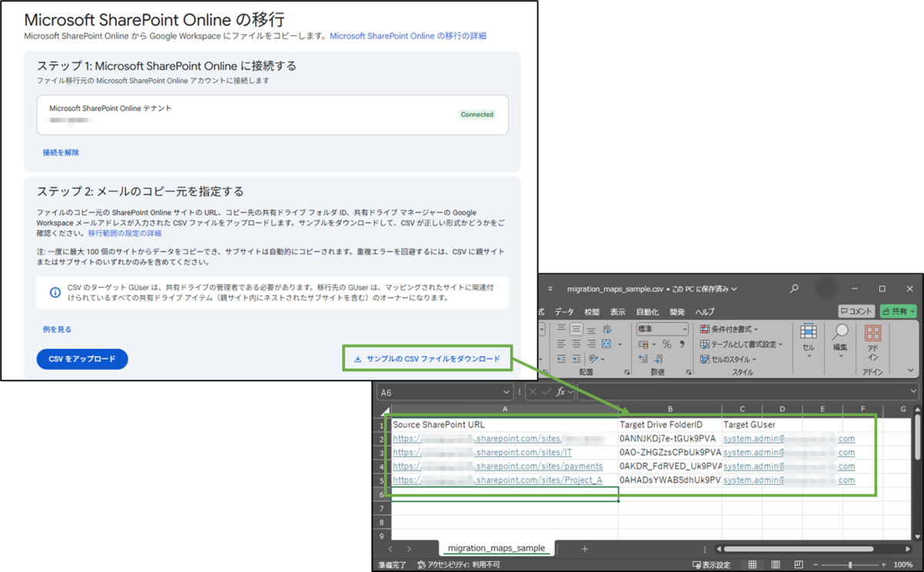The height and width of the screenshot is (572, 924).
Task: Click the CSV をアップロード button
Action: pos(82,359)
